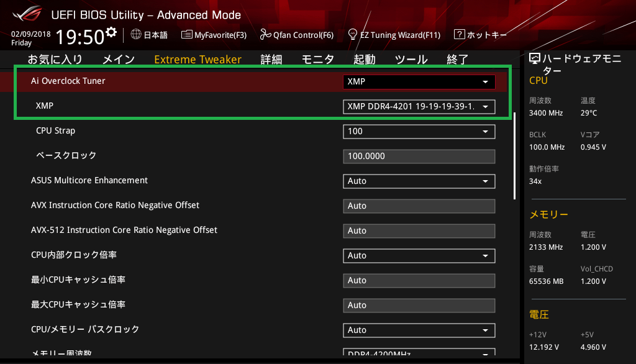This screenshot has height=364, width=636.
Task: Click the Qfan Control fan icon
Action: point(265,35)
